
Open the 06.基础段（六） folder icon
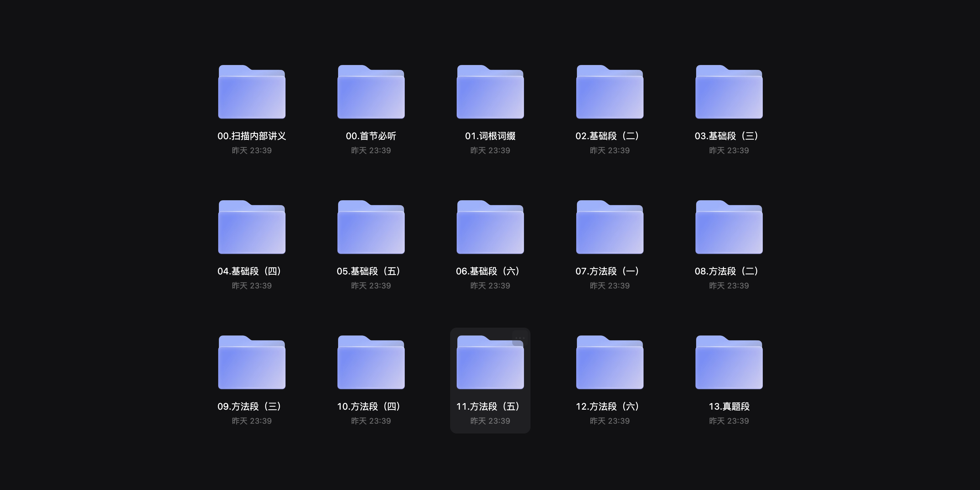490,227
